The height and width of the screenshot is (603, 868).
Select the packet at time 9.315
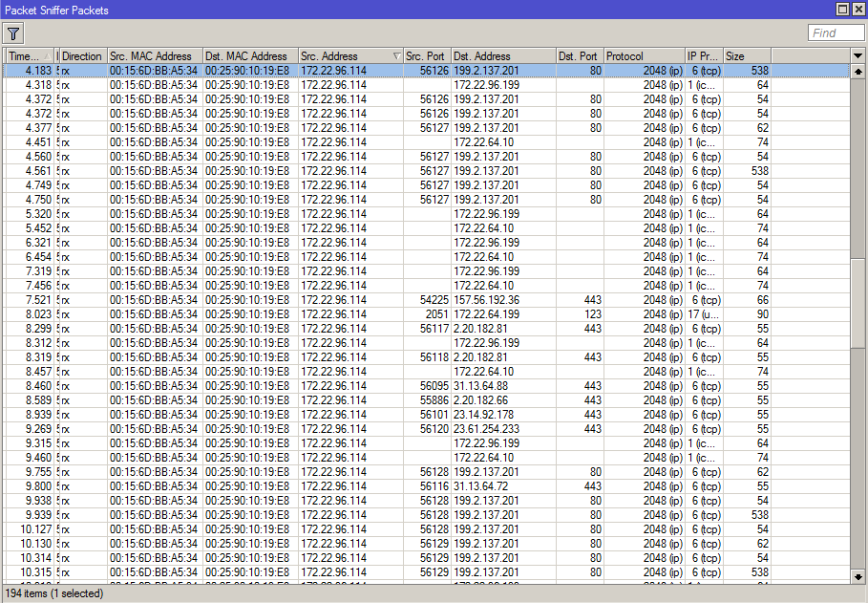tap(426, 443)
